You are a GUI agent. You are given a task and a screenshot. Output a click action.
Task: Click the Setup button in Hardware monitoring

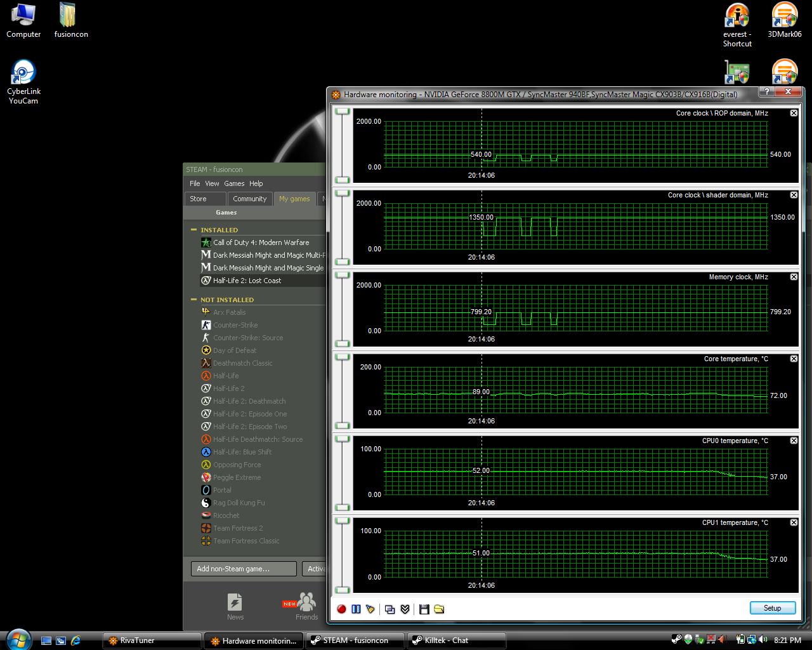(x=773, y=608)
